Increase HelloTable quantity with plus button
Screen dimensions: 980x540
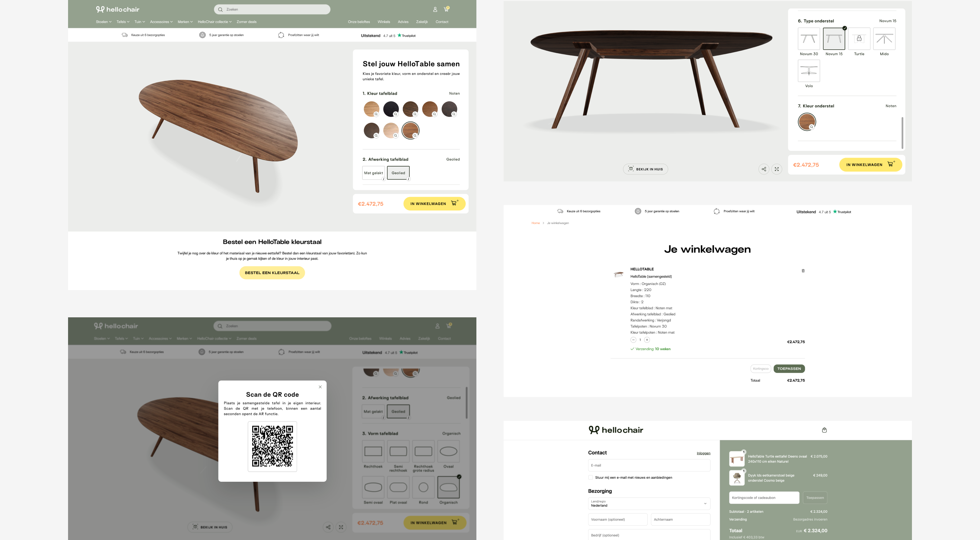(x=647, y=340)
